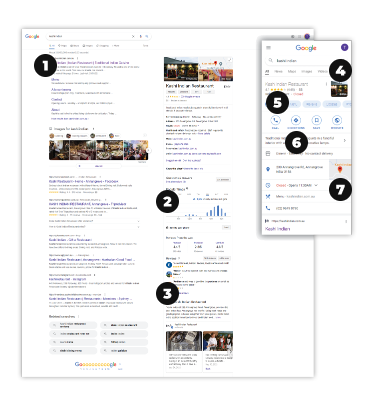Image resolution: width=375 pixels, height=402 pixels.
Task: Expand the restaurant description chevron on mobile
Action: 345,141
